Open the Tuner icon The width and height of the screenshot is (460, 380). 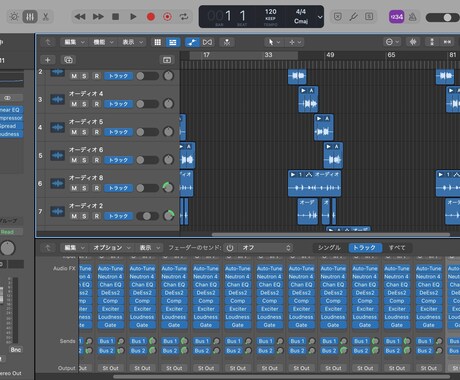[353, 17]
